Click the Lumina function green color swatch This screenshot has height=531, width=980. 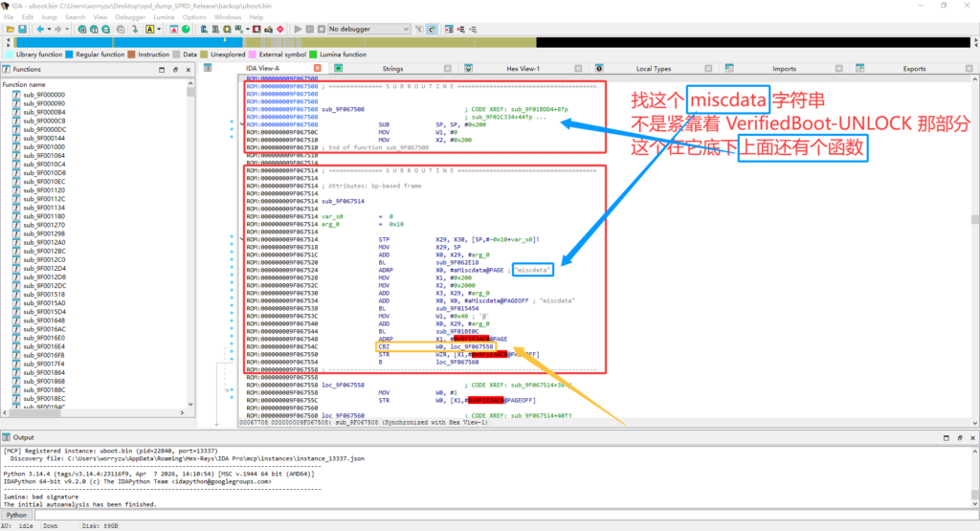(x=313, y=55)
